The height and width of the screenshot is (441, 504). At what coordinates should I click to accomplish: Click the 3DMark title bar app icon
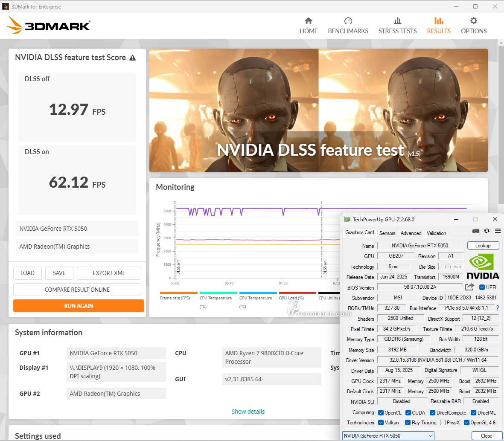[6, 6]
